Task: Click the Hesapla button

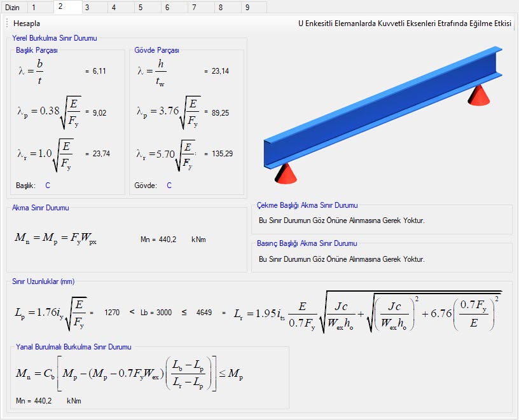Action: (27, 24)
